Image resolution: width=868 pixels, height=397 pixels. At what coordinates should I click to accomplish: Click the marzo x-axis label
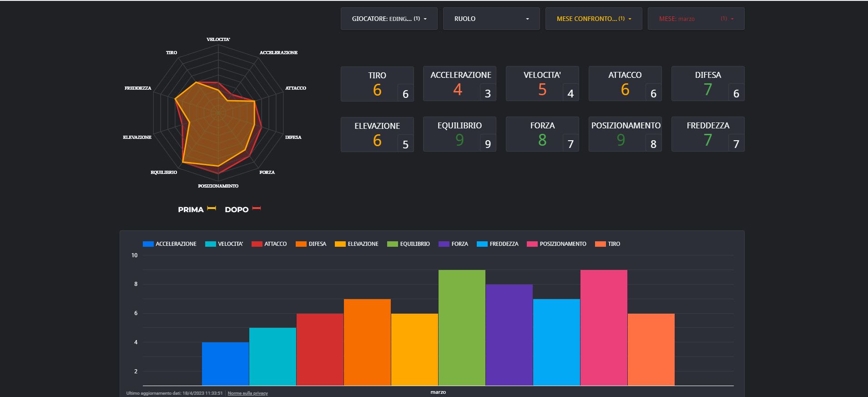click(x=438, y=392)
